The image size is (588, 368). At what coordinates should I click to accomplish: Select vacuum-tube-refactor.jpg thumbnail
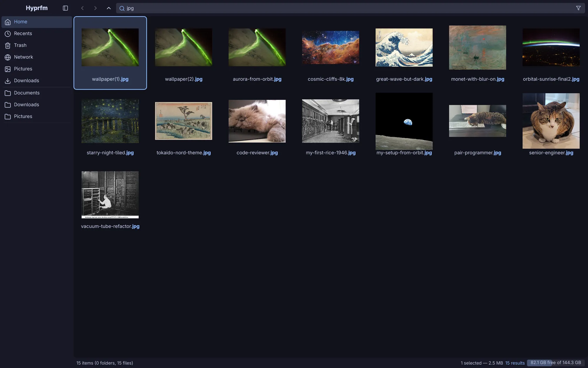point(110,195)
